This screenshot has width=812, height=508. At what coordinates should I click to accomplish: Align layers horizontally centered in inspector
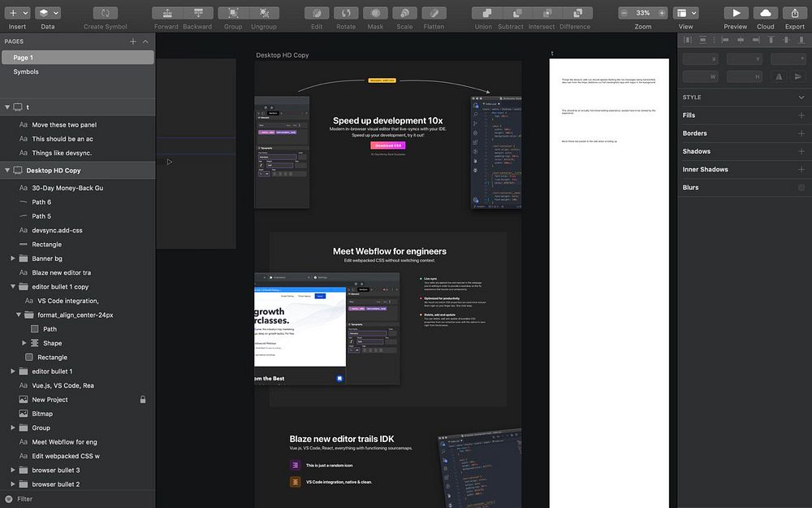click(741, 40)
